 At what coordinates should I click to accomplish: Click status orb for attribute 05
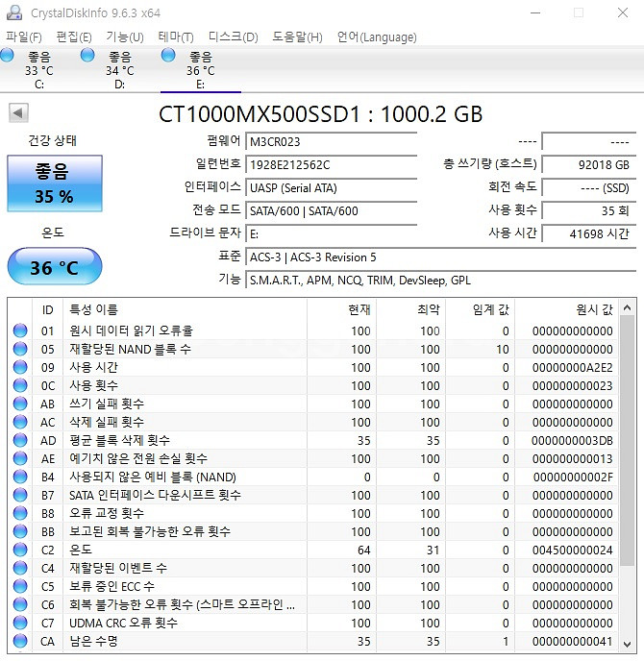[20, 349]
